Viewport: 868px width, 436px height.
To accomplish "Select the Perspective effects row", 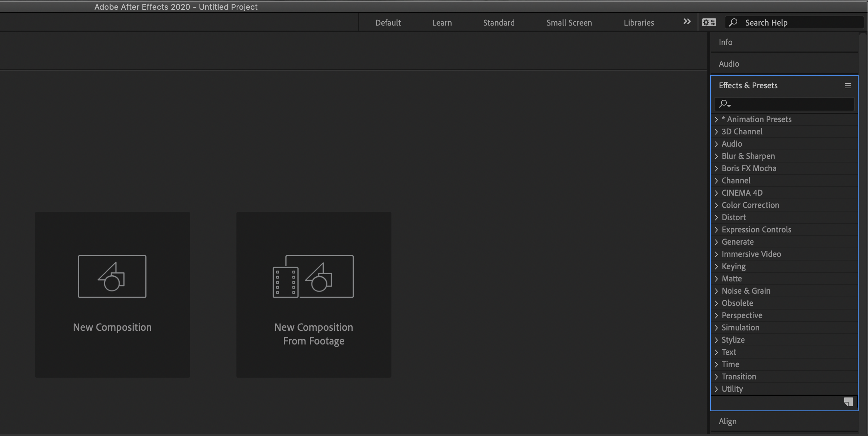I will coord(784,316).
